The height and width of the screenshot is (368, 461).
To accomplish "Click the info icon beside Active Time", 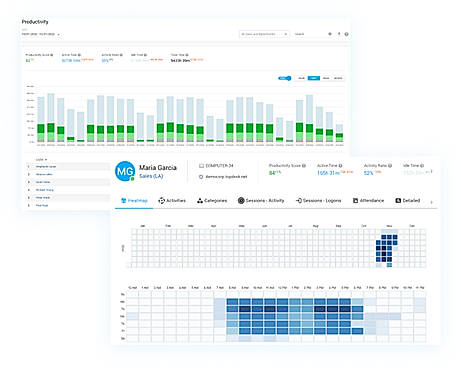I will (340, 166).
